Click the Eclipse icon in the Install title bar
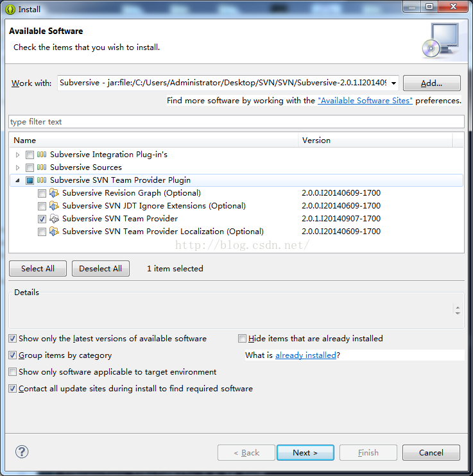473x476 pixels. (10, 10)
